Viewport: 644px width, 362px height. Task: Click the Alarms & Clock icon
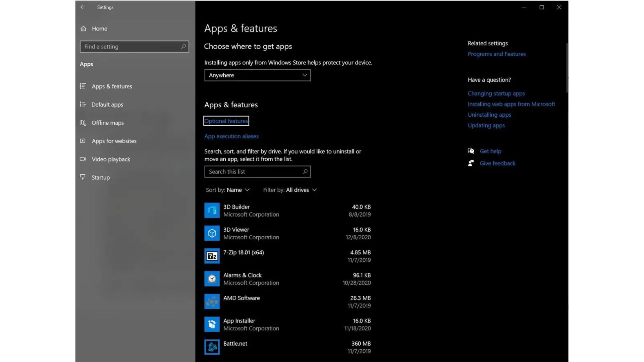pos(212,279)
